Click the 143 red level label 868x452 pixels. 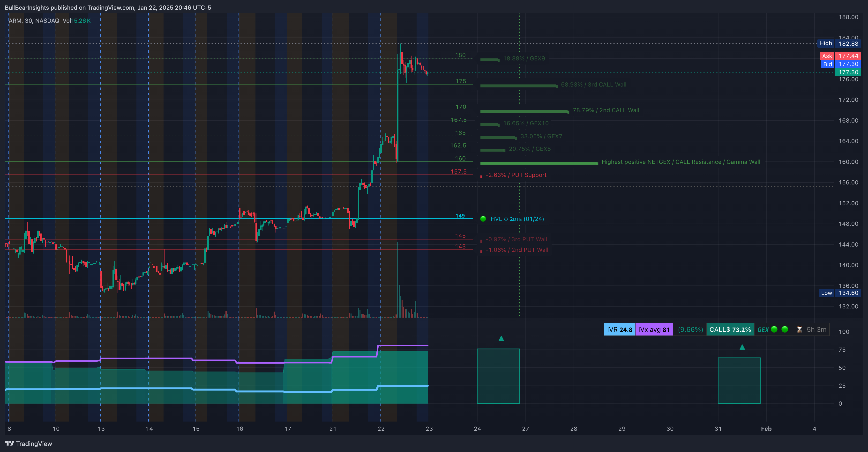click(x=460, y=246)
